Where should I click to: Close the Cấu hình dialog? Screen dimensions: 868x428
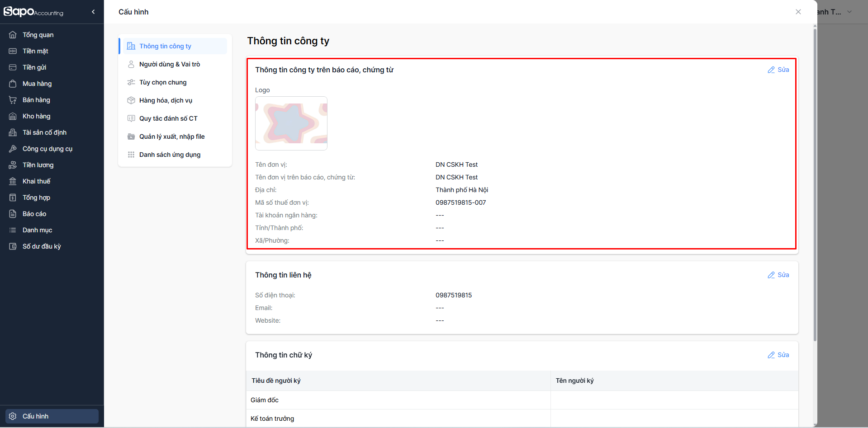click(x=798, y=12)
